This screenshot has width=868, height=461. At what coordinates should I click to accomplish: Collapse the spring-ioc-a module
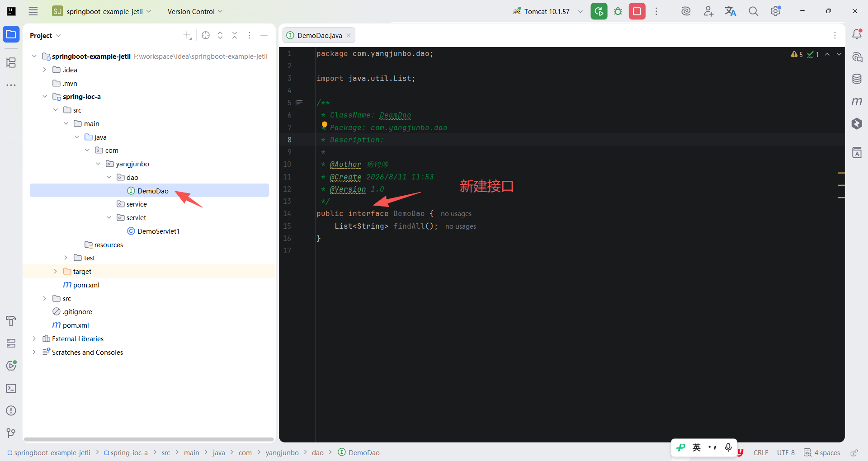[x=44, y=96]
